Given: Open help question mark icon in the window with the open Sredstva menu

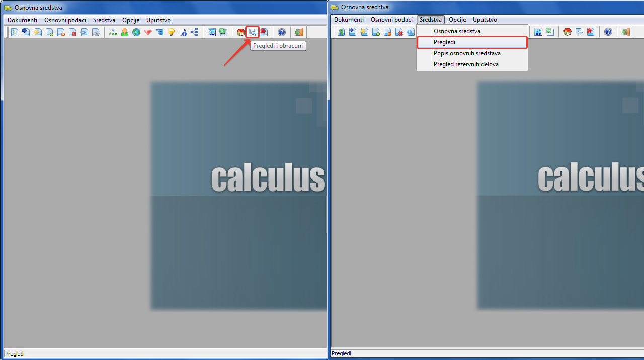Looking at the screenshot, I should (608, 32).
